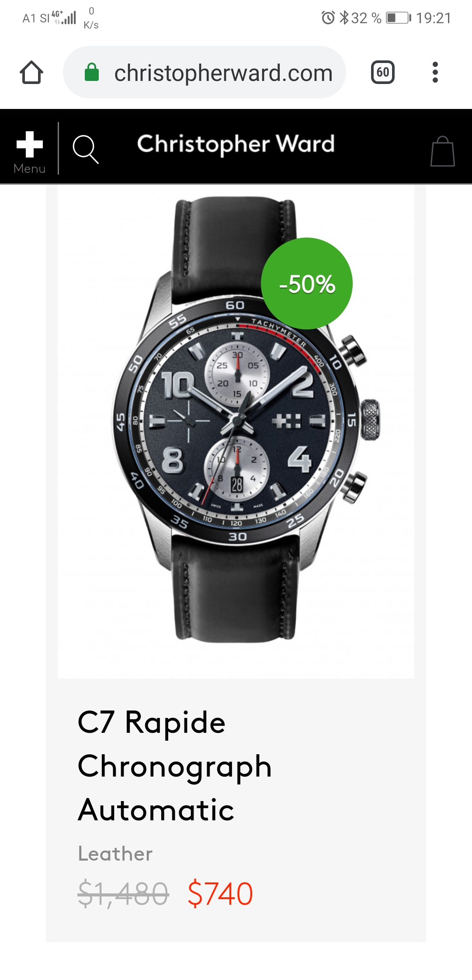Tap the green padlock site security icon
Screen dimensions: 472x980
tap(92, 72)
